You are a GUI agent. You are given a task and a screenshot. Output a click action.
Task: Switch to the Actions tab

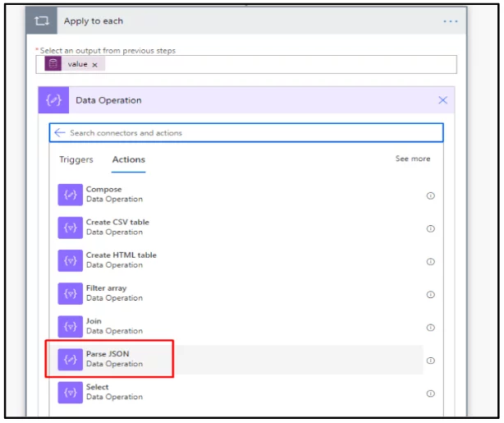[129, 159]
